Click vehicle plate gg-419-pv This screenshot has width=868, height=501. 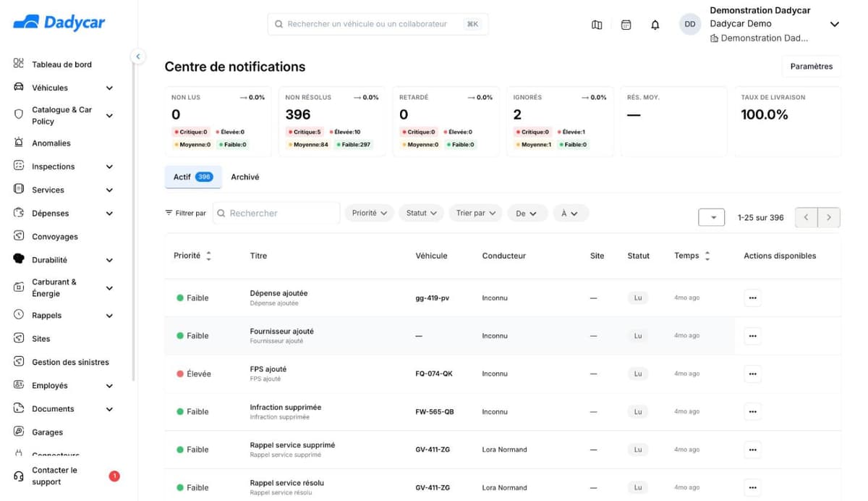433,298
